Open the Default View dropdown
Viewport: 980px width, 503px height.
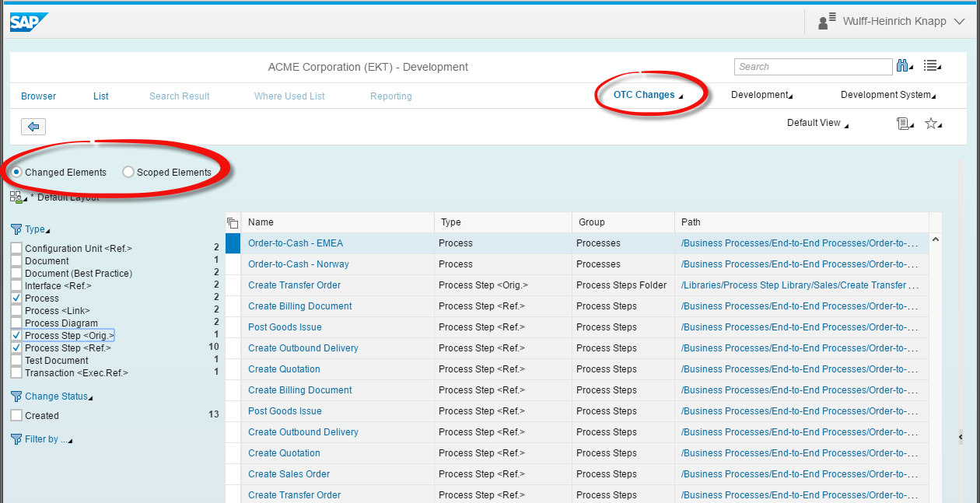818,123
